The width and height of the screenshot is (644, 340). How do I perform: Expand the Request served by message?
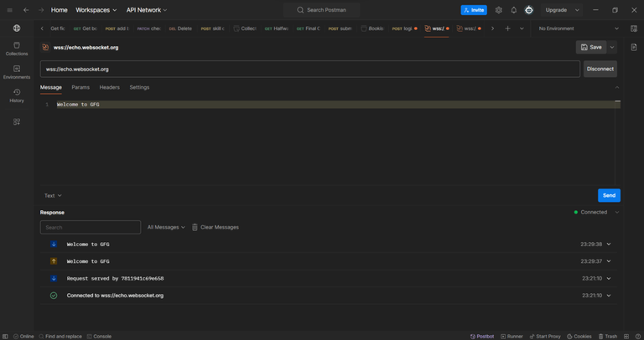tap(609, 278)
